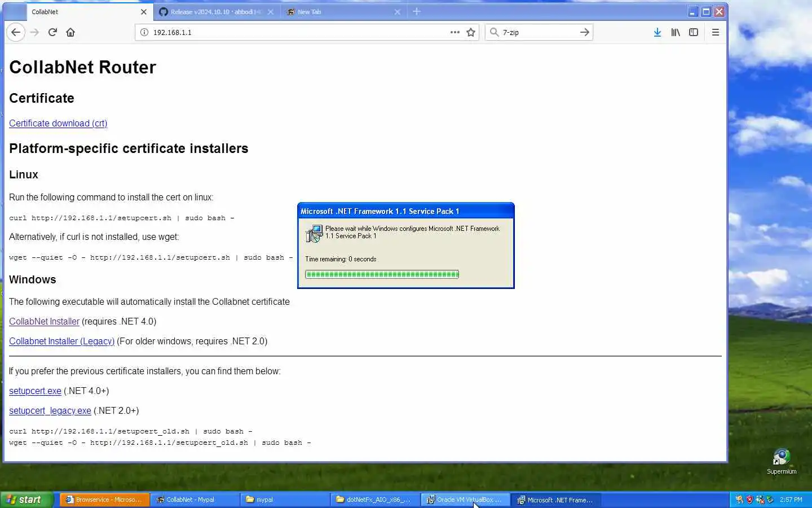Go back with the browser back arrow
Image resolution: width=812 pixels, height=508 pixels.
coord(16,32)
